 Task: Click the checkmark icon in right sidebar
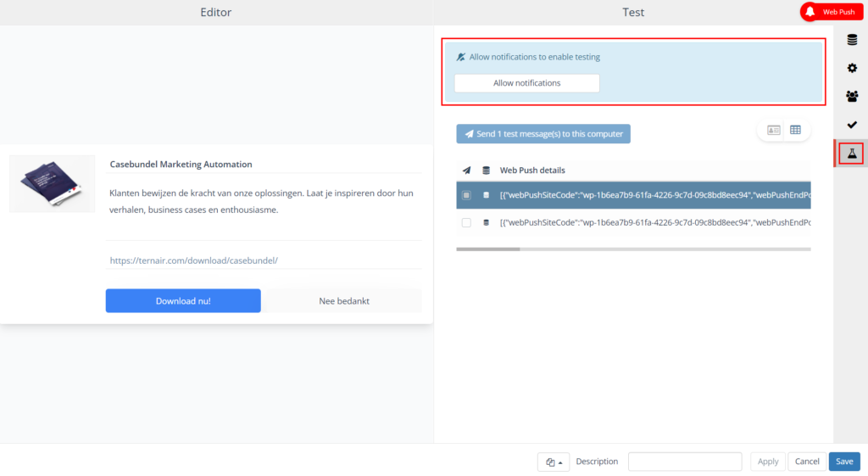pyautogui.click(x=852, y=125)
